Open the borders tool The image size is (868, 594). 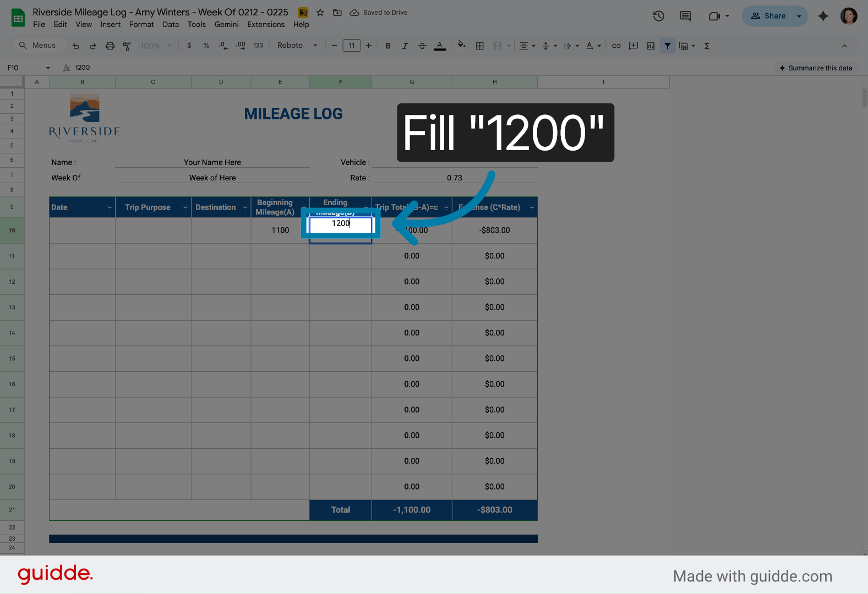click(480, 46)
